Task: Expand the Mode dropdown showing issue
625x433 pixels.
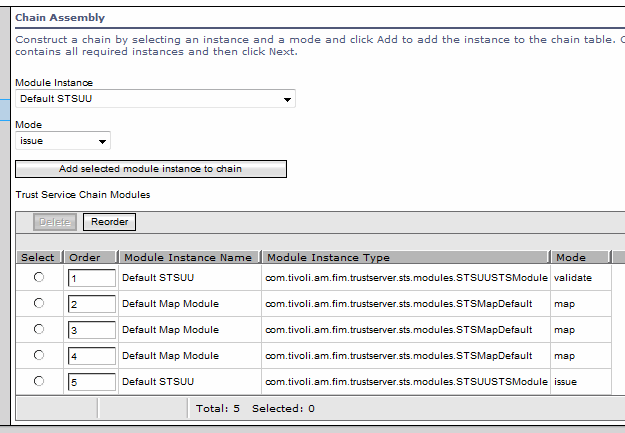Action: tap(63, 141)
